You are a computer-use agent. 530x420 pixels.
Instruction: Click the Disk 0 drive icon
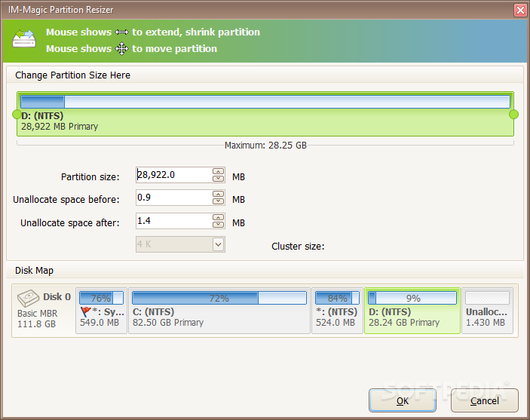[x=28, y=298]
